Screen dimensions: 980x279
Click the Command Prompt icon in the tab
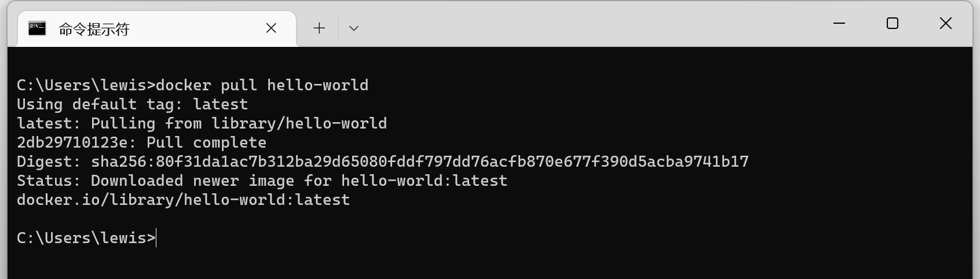click(37, 28)
